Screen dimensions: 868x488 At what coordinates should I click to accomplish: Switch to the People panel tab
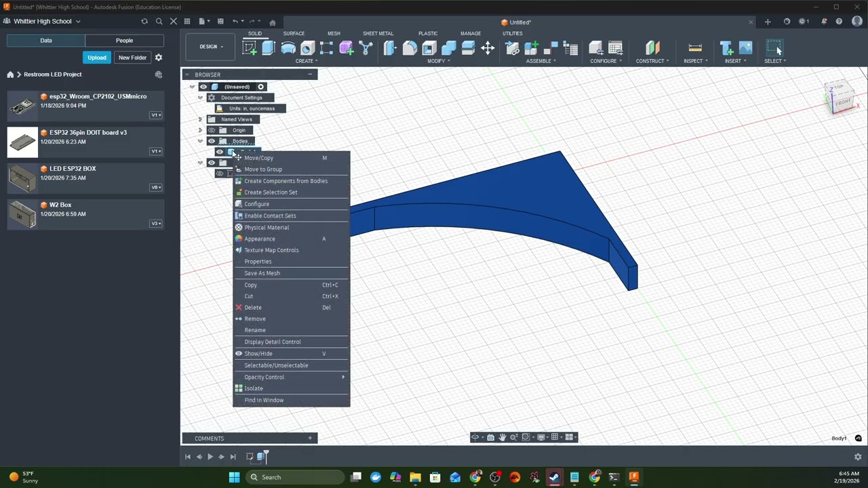(124, 41)
